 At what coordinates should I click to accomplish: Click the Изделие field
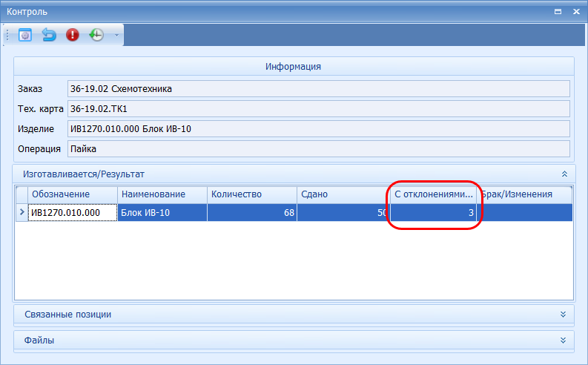coord(317,129)
